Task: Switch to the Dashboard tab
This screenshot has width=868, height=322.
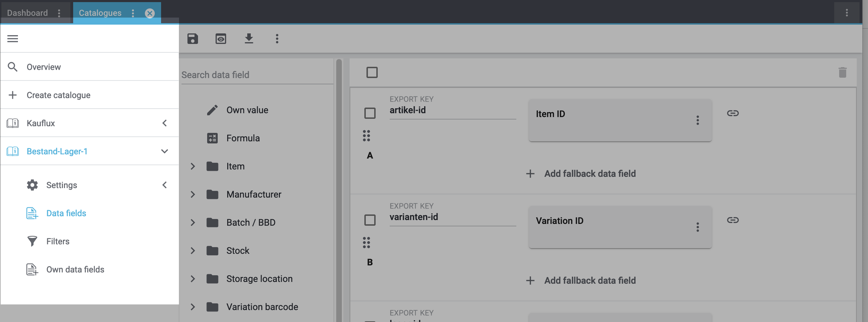Action: coord(27,13)
